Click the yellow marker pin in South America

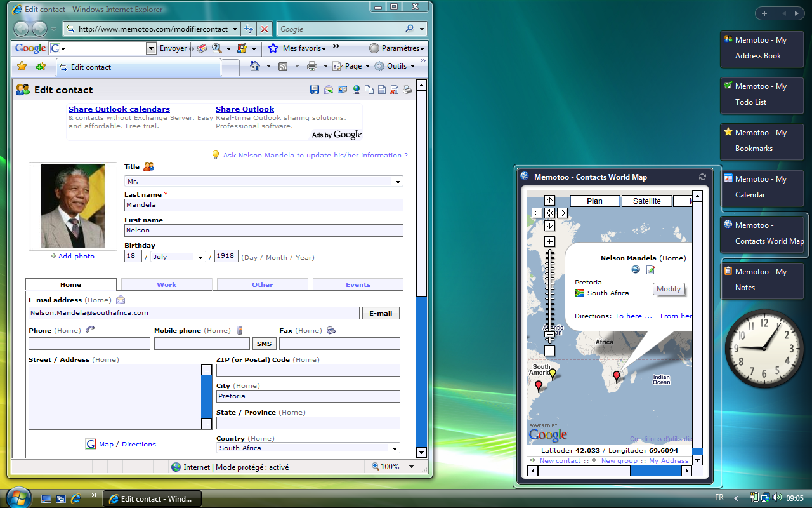tap(552, 374)
